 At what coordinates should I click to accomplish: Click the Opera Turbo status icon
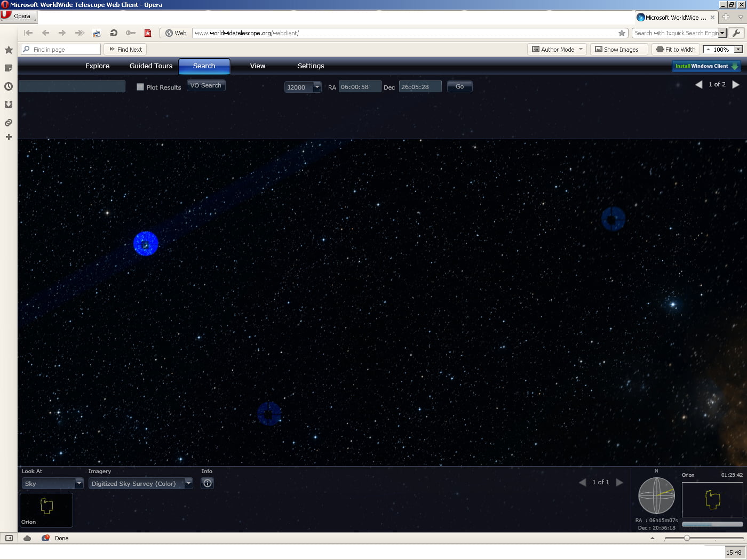45,538
